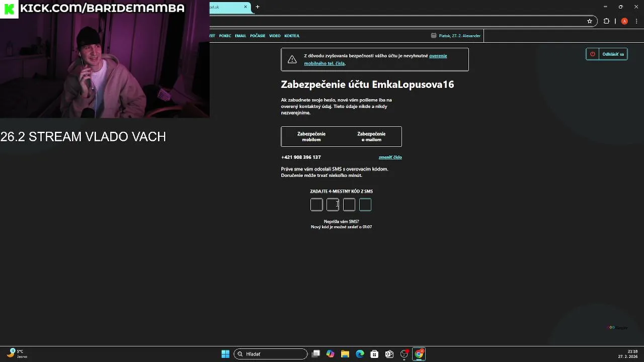Open the KOKTEJL navigation item
The width and height of the screenshot is (644, 362).
(x=292, y=36)
